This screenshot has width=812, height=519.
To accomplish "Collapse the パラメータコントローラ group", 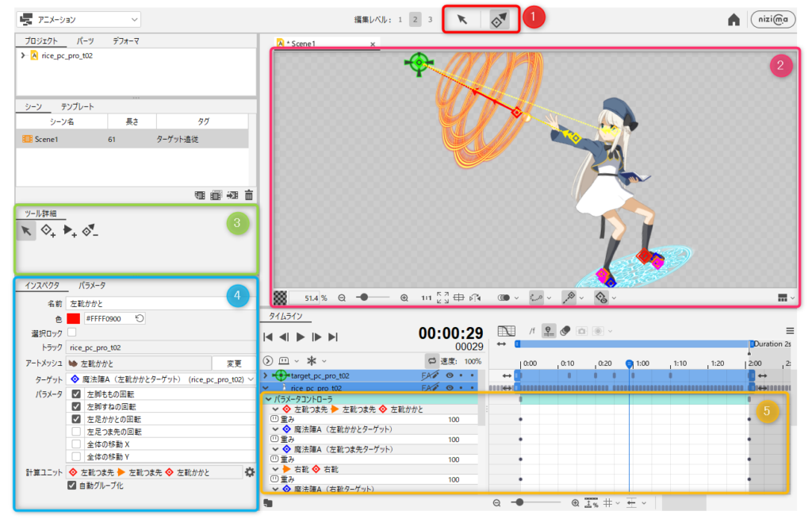I will (268, 399).
